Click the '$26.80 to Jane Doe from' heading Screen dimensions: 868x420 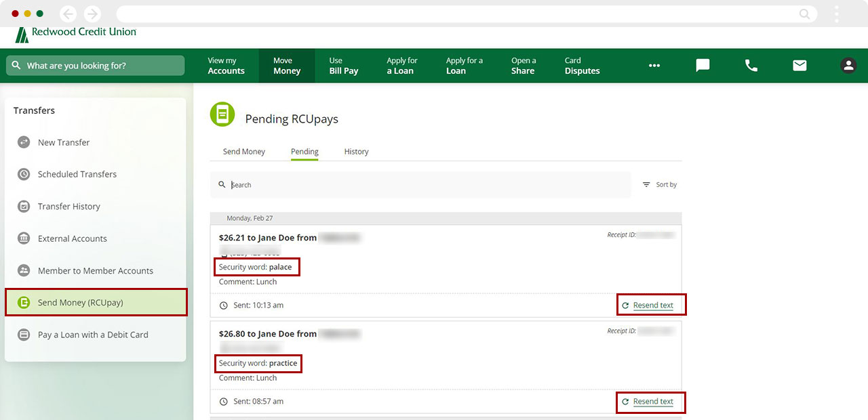pos(268,334)
